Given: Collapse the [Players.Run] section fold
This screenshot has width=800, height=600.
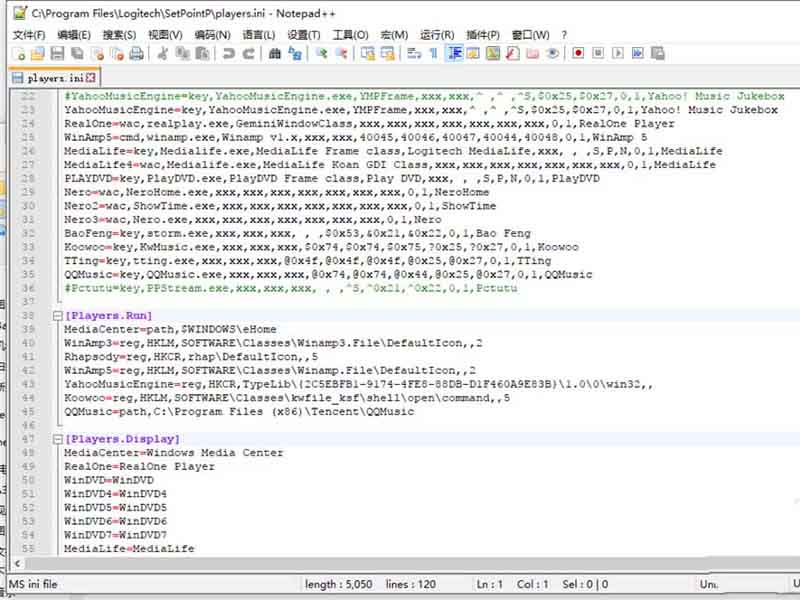Looking at the screenshot, I should (x=57, y=316).
